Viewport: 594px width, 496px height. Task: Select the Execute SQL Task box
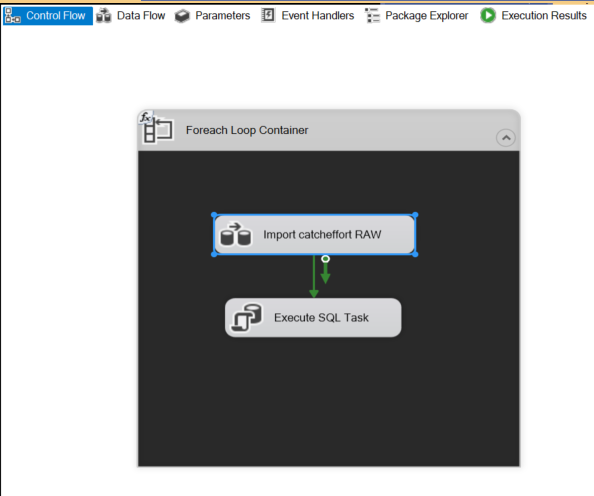pos(313,318)
